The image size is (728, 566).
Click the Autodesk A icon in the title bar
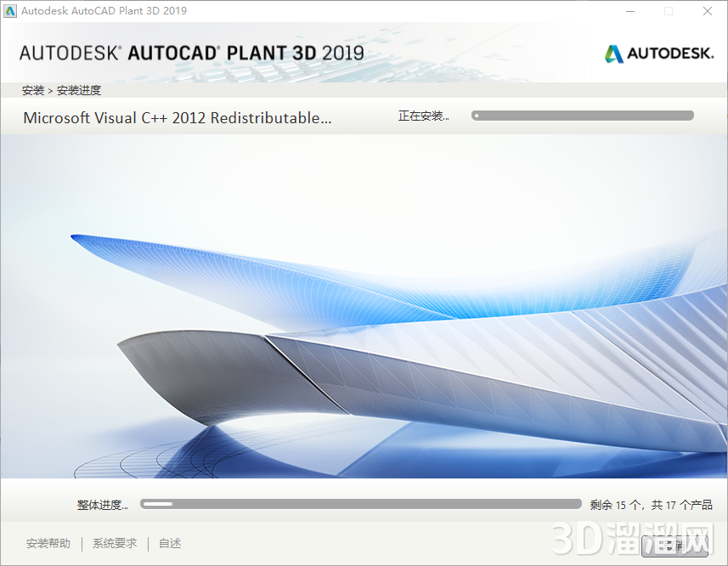click(x=12, y=11)
